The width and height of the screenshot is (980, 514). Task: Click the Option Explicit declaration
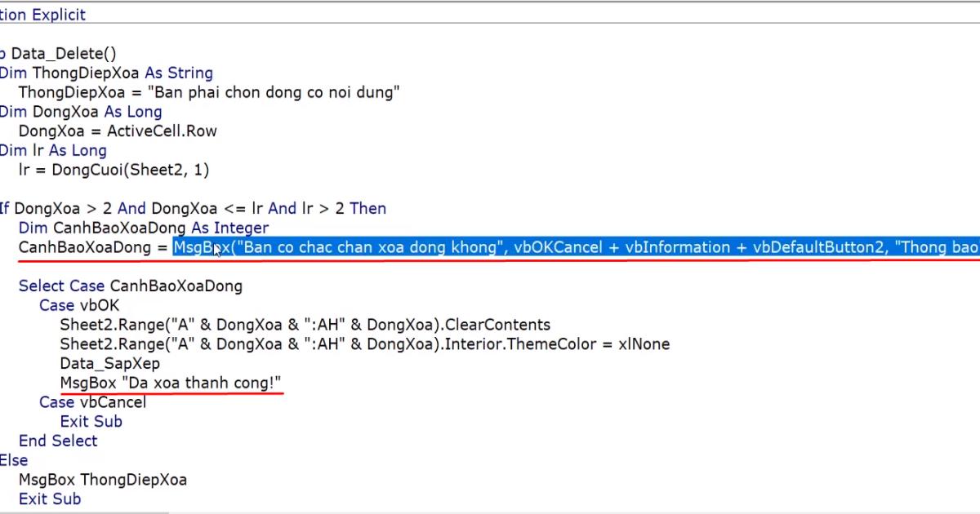pyautogui.click(x=42, y=15)
